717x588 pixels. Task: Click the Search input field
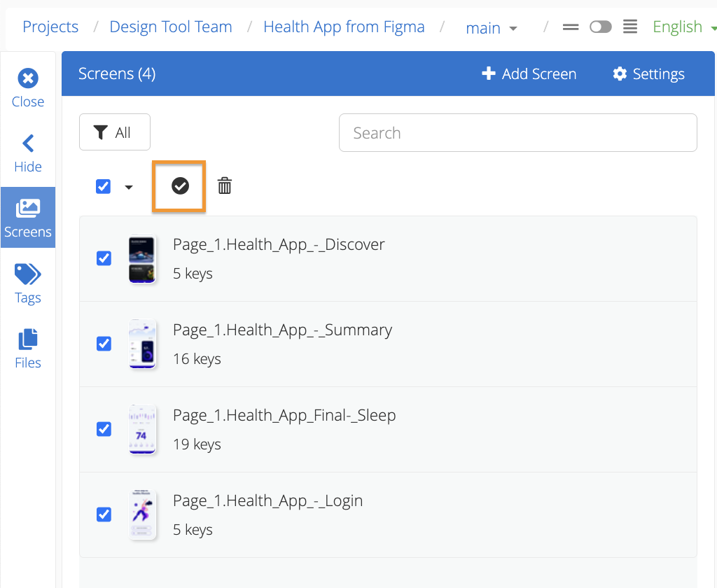pos(517,133)
